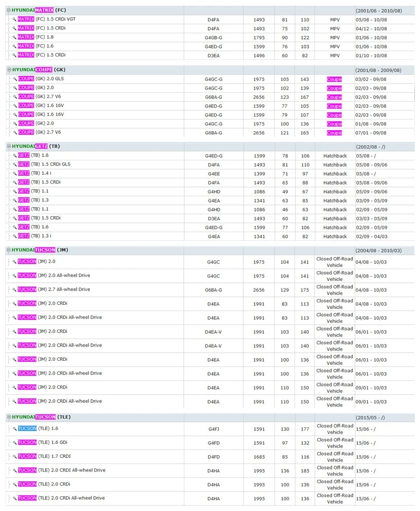
Task: Click engine code G4FJ cell
Action: (x=214, y=429)
